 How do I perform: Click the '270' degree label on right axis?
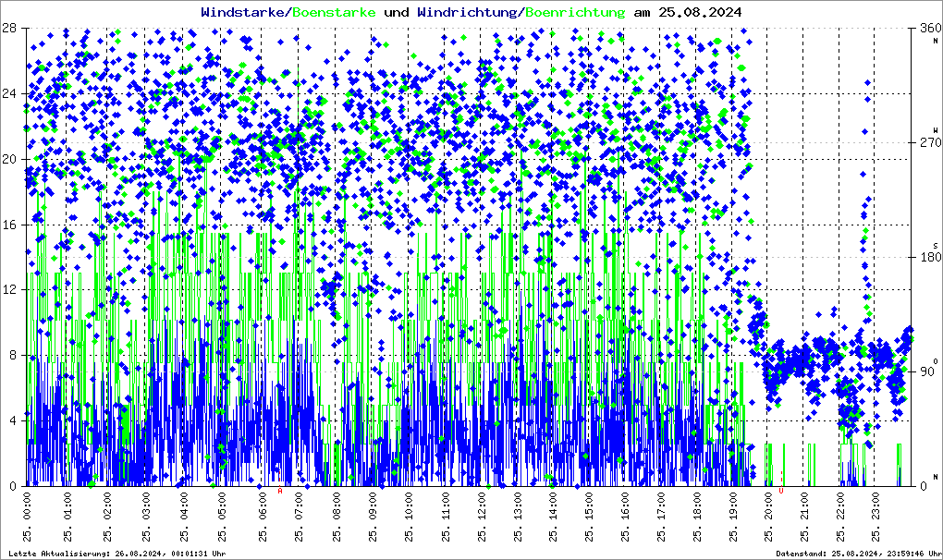coord(930,143)
